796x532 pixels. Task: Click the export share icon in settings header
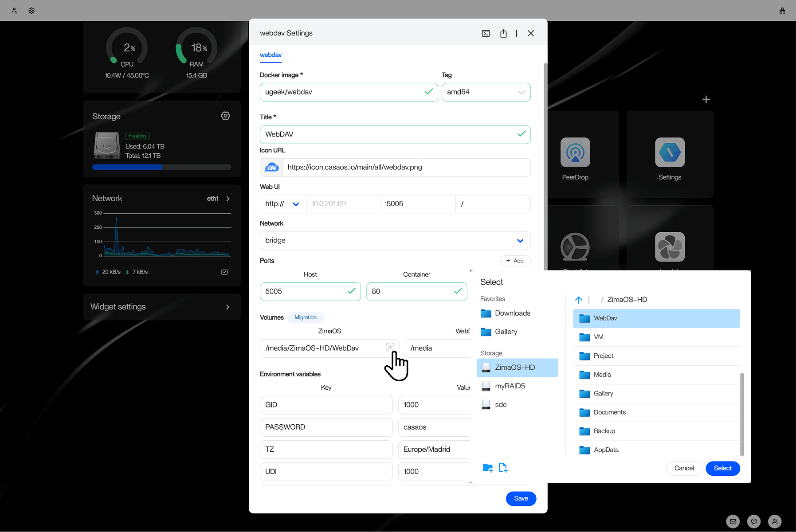point(503,33)
